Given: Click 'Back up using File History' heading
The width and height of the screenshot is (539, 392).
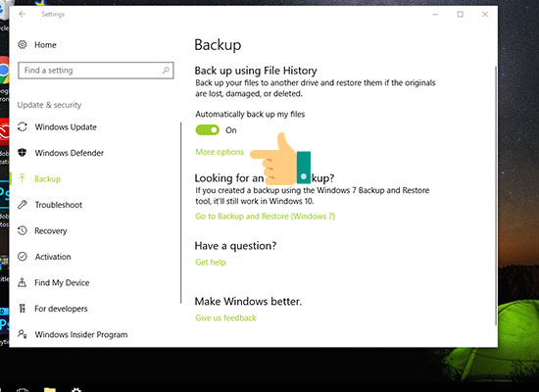Looking at the screenshot, I should 256,71.
